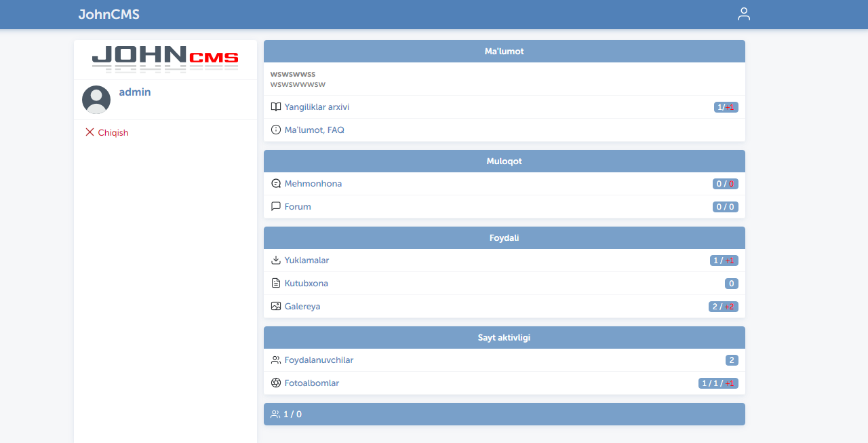Click the user profile icon in header
The width and height of the screenshot is (868, 443).
pyautogui.click(x=744, y=14)
